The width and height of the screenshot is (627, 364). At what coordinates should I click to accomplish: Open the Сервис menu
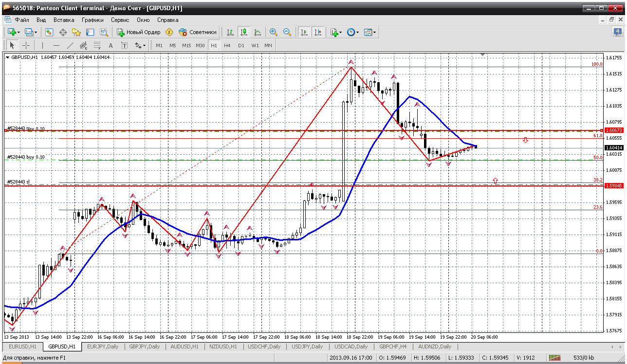[x=120, y=20]
